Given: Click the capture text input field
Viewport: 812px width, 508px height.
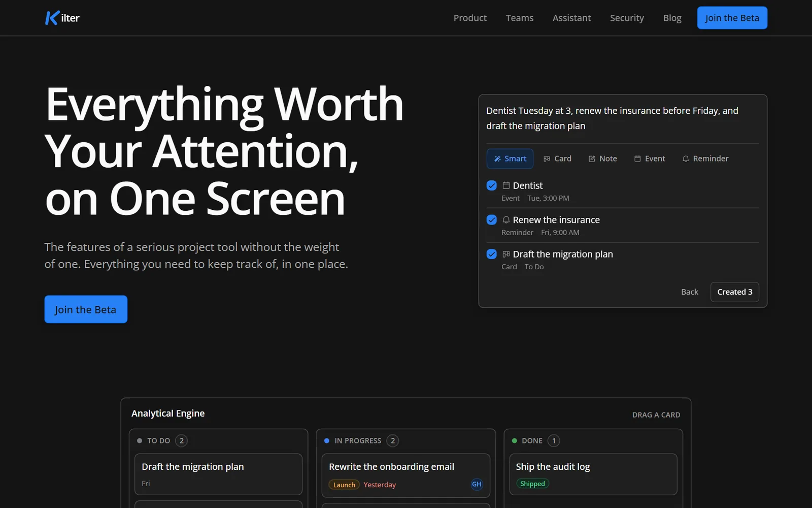Looking at the screenshot, I should coord(623,118).
